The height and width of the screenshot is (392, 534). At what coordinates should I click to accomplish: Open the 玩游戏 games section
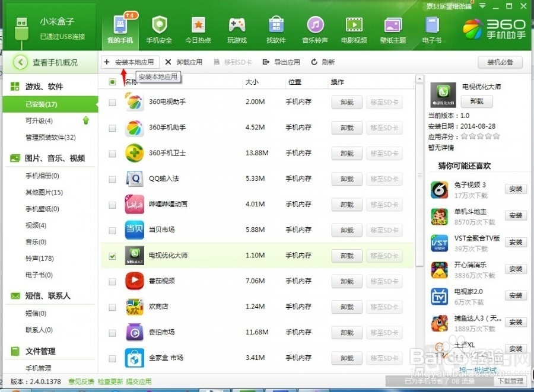pyautogui.click(x=237, y=28)
